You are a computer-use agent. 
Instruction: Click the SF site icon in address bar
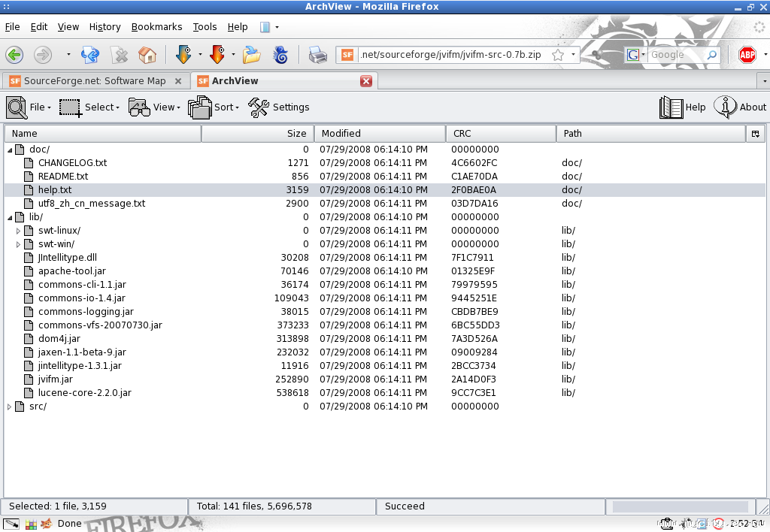(347, 54)
